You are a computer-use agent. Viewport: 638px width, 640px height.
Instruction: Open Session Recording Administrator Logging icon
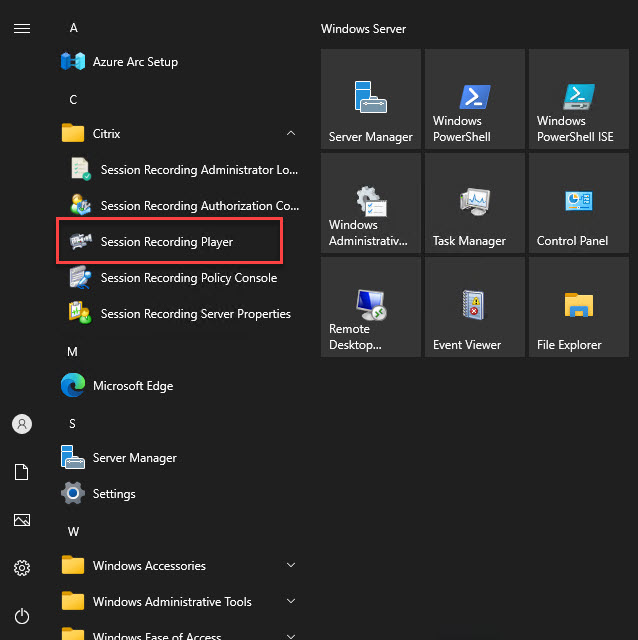pyautogui.click(x=80, y=169)
